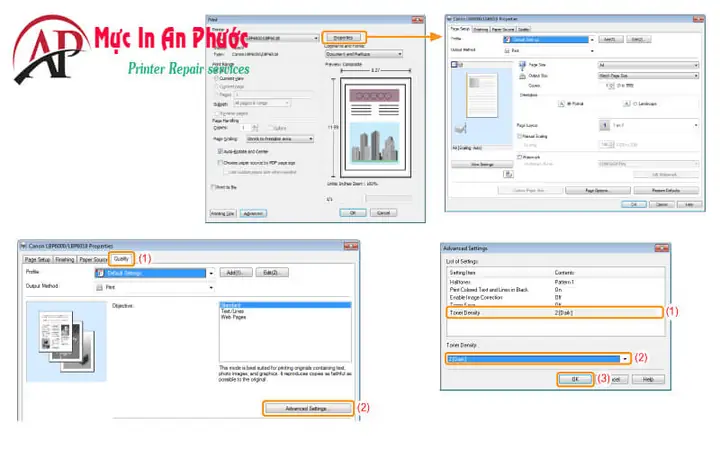Screen dimensions: 720x450
Task: Select the Landscape radio button
Action: pos(636,104)
